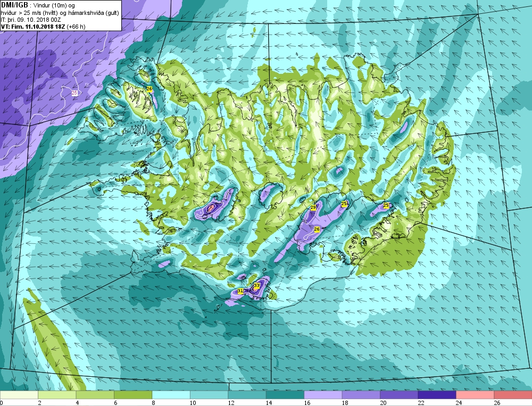Click the dark teal 14–16 m/s legend swatch
The height and width of the screenshot is (406, 532).
point(285,395)
